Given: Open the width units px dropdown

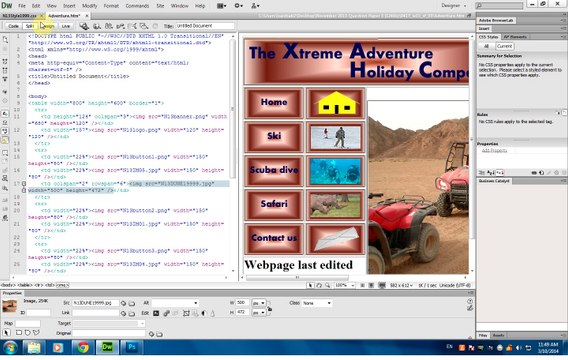Looking at the screenshot, I should coord(259,303).
